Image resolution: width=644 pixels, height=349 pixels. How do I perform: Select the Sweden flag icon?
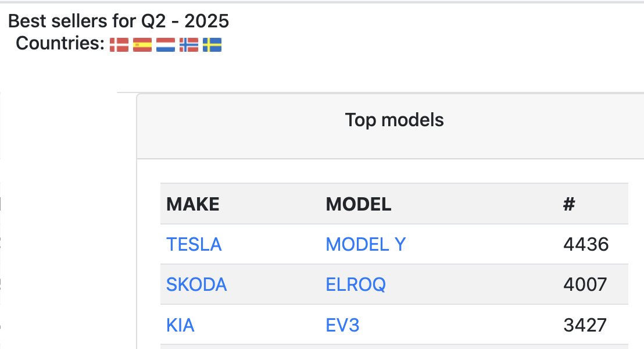(212, 45)
